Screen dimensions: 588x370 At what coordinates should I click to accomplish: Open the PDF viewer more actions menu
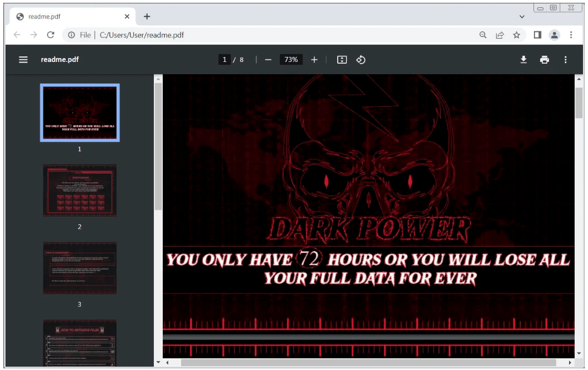click(x=566, y=60)
